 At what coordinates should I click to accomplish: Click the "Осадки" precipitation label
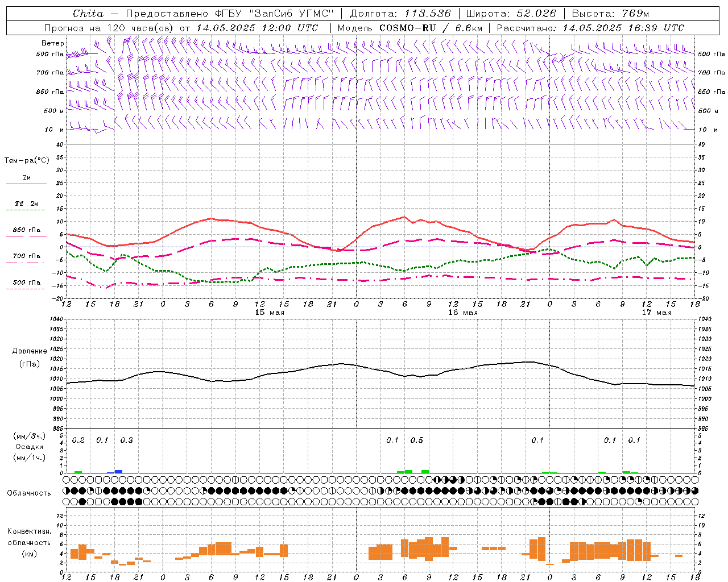(x=30, y=447)
